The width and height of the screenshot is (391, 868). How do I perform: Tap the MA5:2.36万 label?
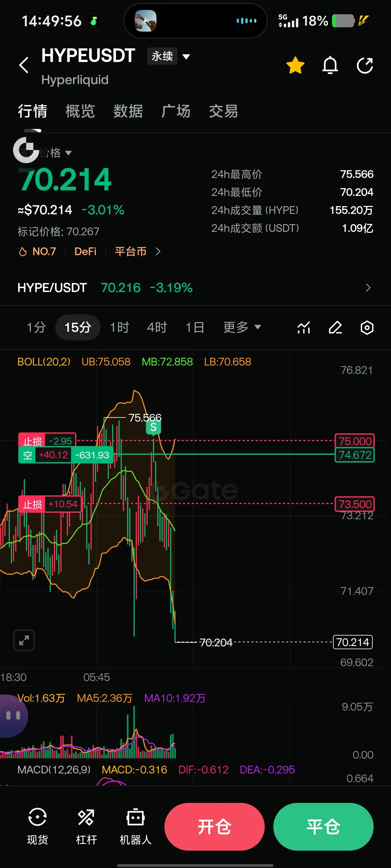pyautogui.click(x=105, y=698)
